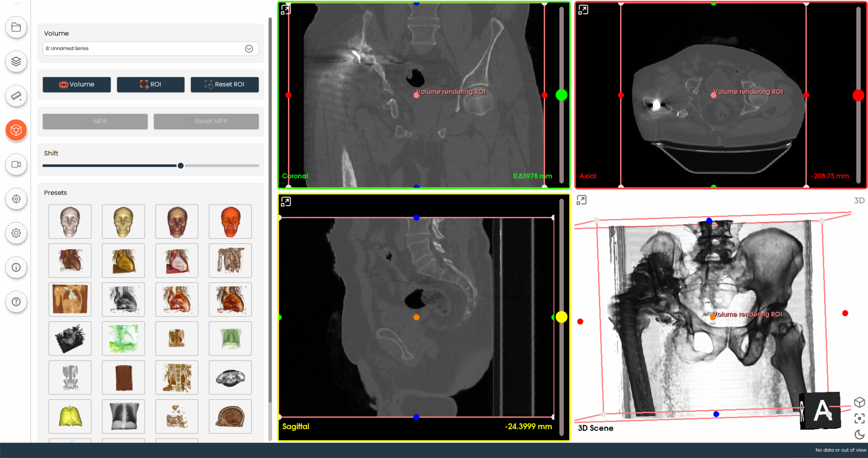Toggle Volume rendering visibility button
The width and height of the screenshot is (868, 458).
76,84
